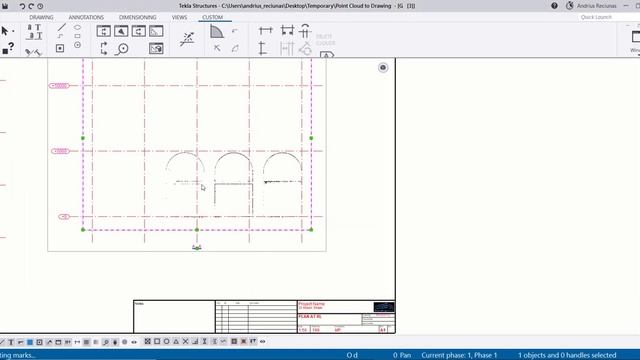Screen dimensions: 640x360
Task: Click the Andrius Reciunas user account
Action: 596,6
